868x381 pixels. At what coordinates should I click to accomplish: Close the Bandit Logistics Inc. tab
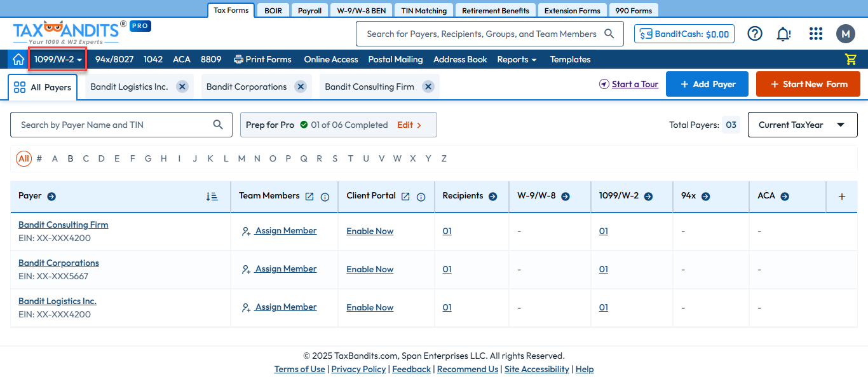pos(182,87)
